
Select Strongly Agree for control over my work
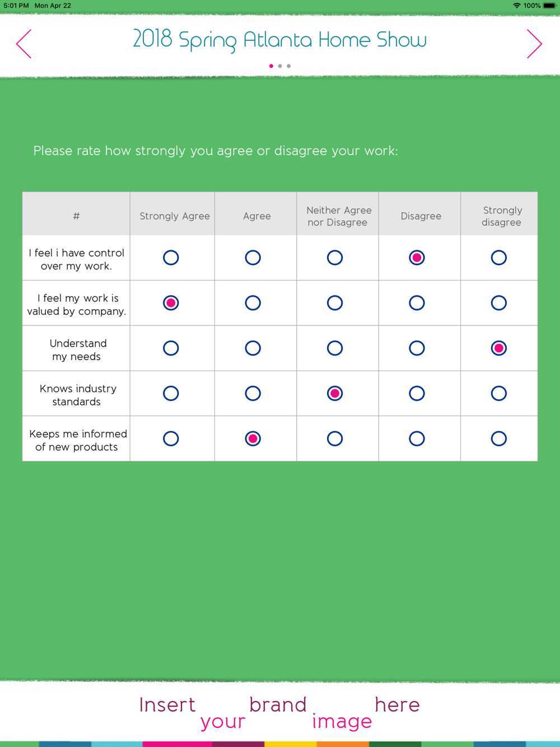coord(171,258)
